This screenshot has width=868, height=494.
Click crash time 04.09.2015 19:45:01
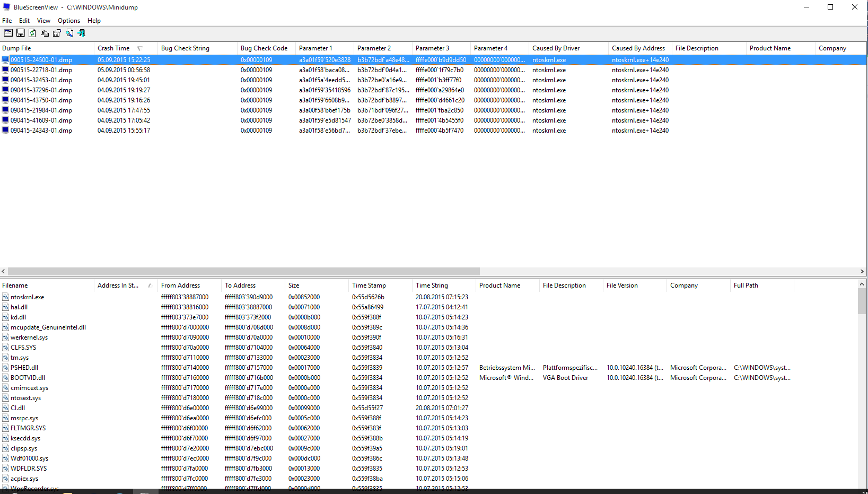click(124, 80)
